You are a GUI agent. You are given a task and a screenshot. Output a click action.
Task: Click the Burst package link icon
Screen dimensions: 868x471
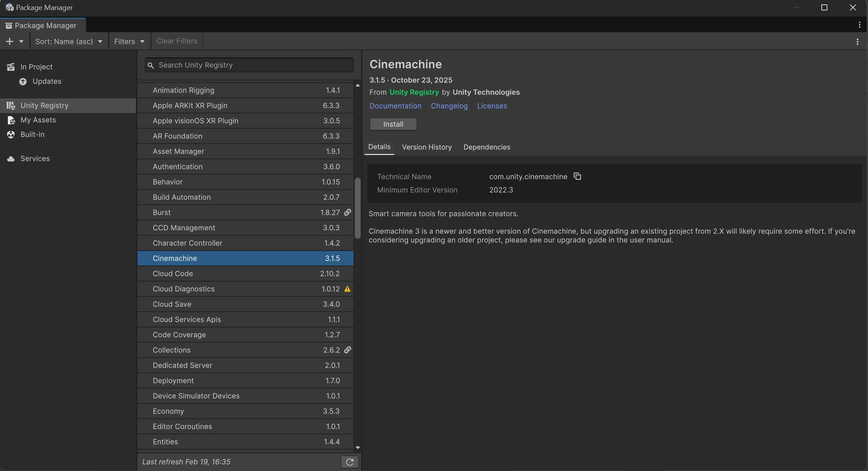348,212
